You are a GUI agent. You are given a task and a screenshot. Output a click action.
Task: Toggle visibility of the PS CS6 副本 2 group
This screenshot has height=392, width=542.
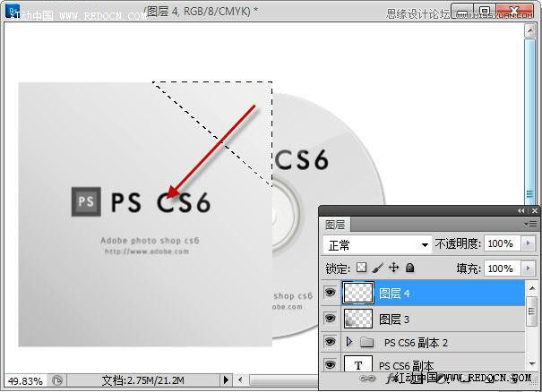pos(330,342)
